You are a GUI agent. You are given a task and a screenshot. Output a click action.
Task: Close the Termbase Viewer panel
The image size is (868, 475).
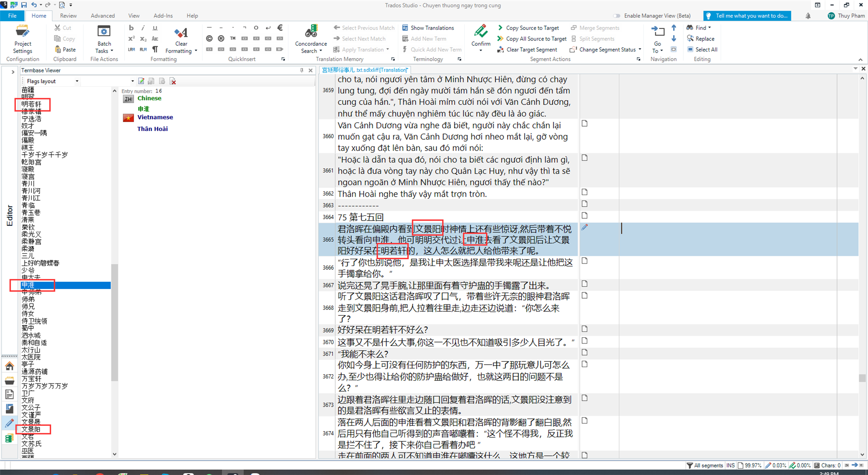coord(311,70)
